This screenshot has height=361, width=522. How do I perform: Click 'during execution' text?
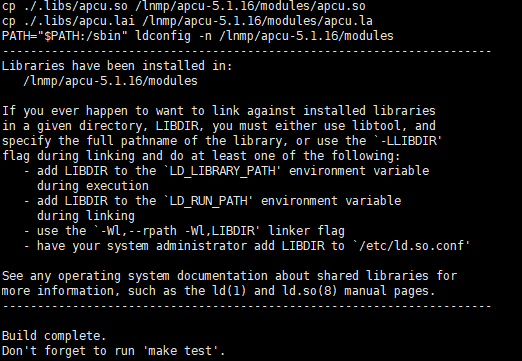tap(93, 186)
